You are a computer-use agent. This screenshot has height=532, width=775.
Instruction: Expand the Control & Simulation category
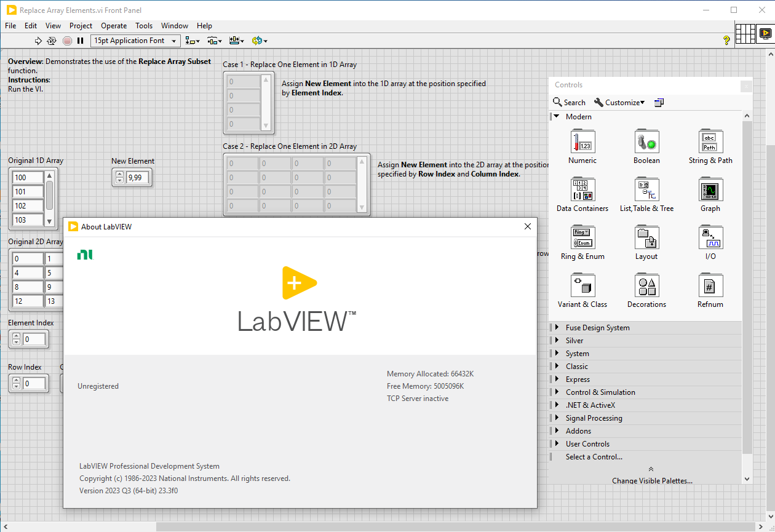point(556,392)
